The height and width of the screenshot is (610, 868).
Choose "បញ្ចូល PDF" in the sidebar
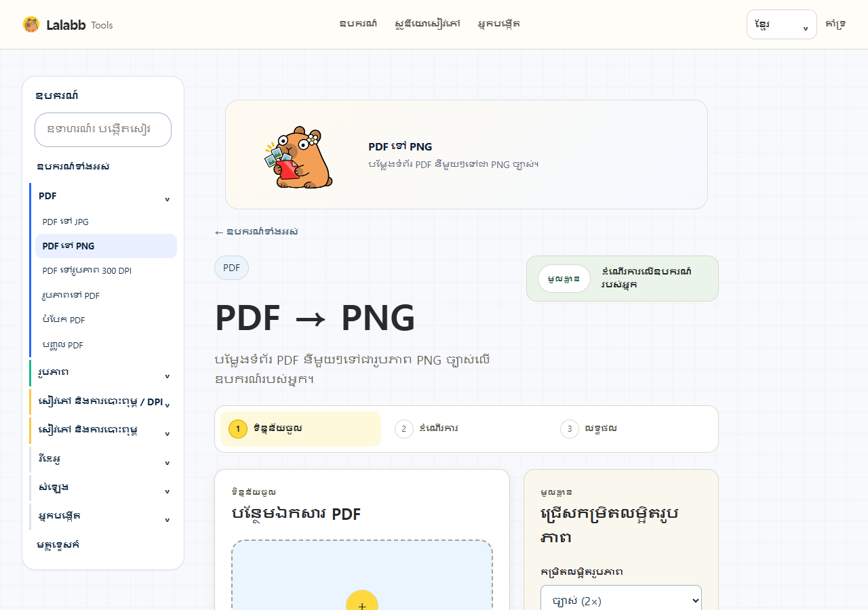coord(106,345)
